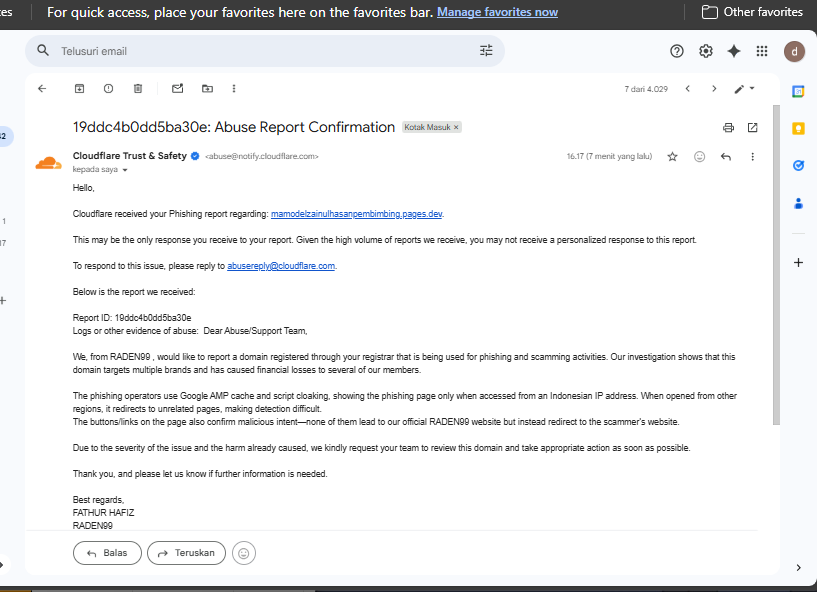The image size is (817, 592).
Task: Open more options in email toolbar
Action: (x=234, y=89)
